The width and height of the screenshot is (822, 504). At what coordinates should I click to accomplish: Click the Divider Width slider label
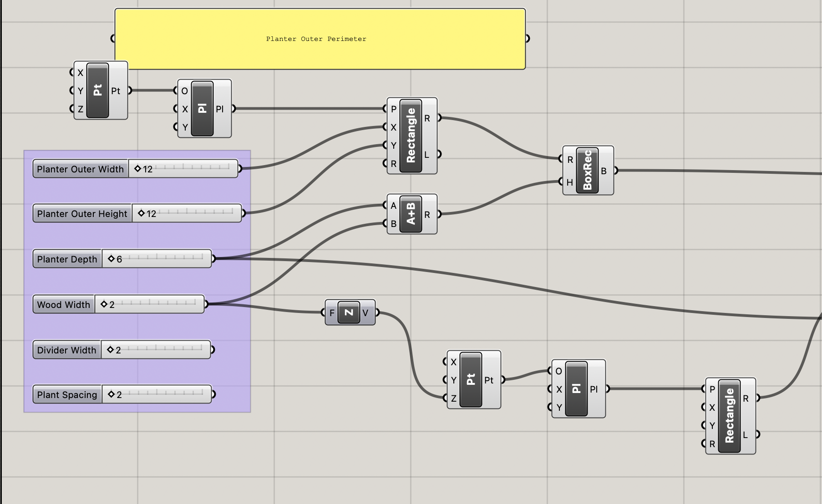[67, 350]
